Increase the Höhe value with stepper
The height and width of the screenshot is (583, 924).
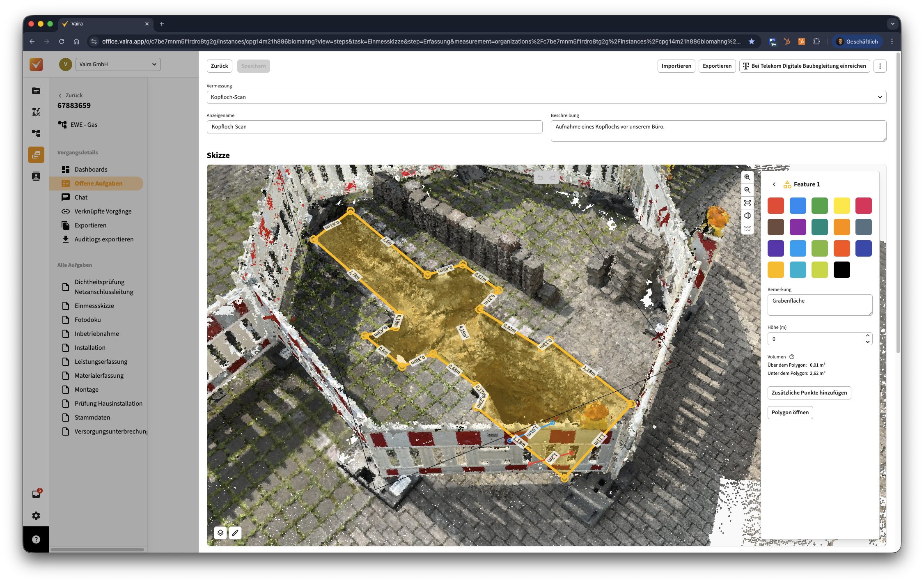coord(867,336)
